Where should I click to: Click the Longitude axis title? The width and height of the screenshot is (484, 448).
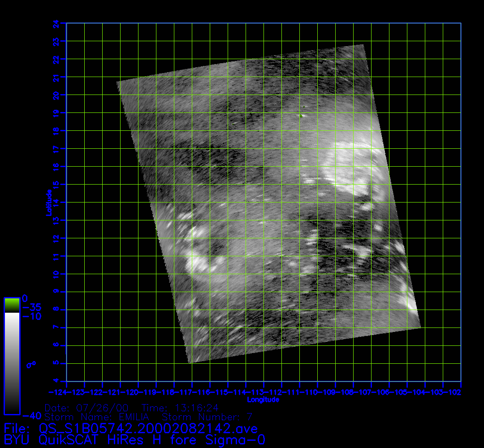click(264, 400)
